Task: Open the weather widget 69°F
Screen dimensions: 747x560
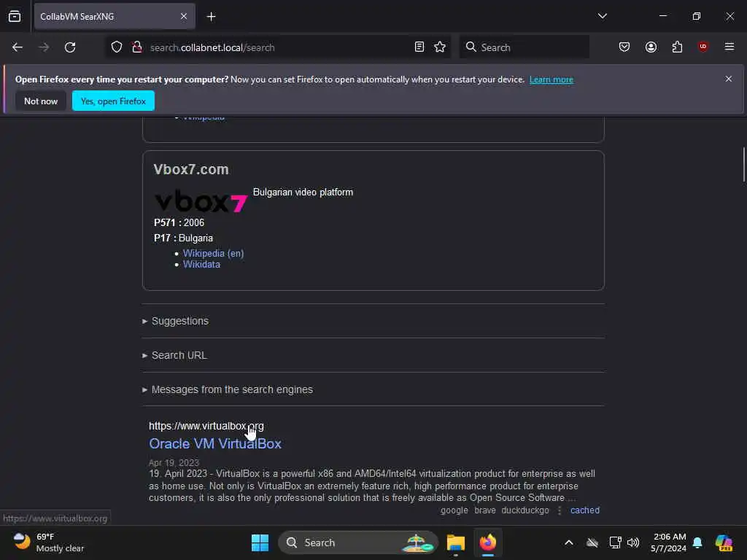Action: tap(49, 542)
